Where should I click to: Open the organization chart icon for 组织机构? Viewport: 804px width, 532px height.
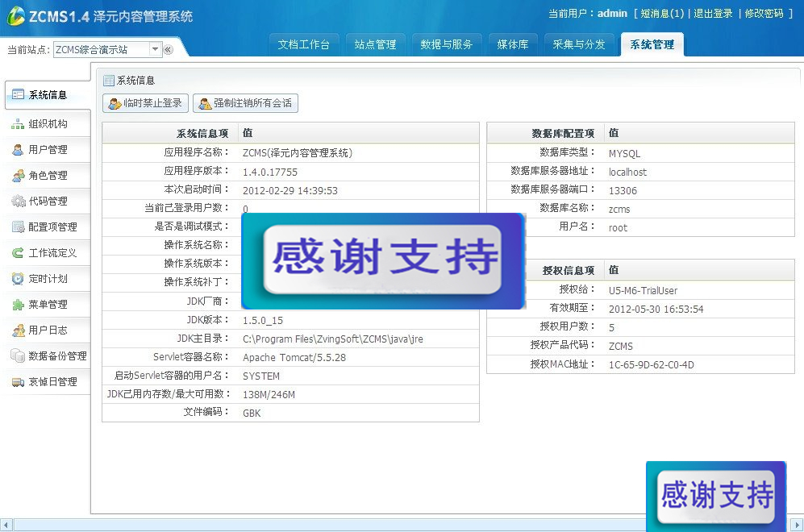point(18,124)
